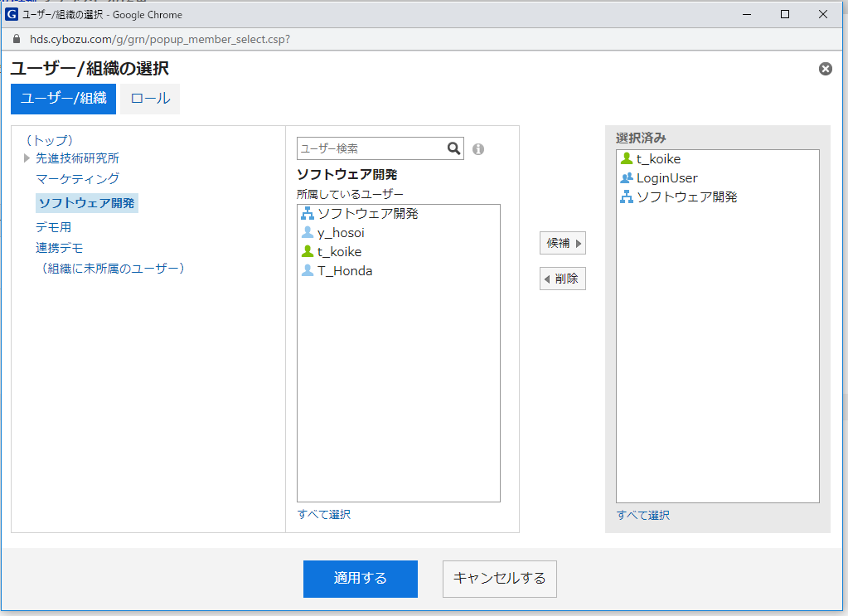Select t_koike in the 選択済み list
Viewport: 848px width, 616px height.
[658, 159]
